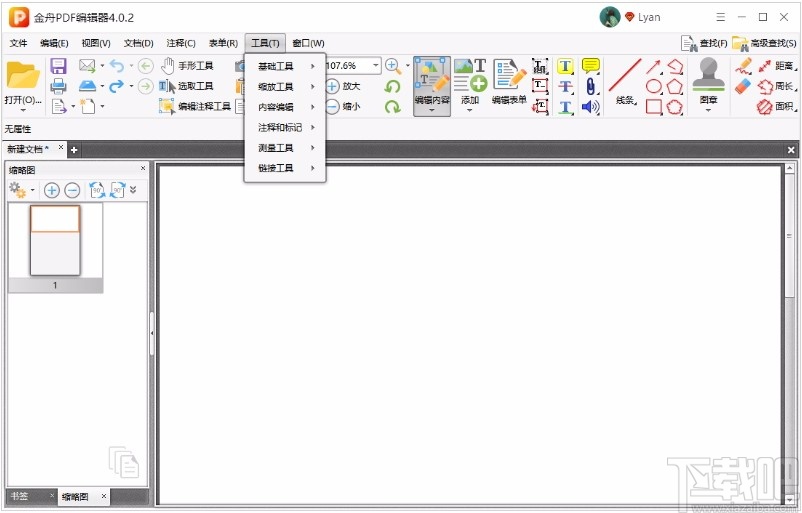Select the pencil freehand drawing icon
The image size is (802, 513).
pos(743,66)
